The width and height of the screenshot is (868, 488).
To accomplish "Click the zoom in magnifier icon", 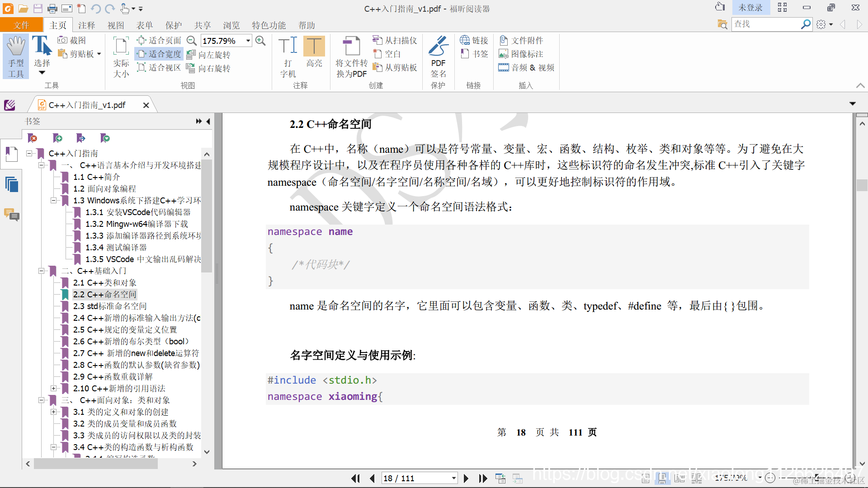I will [x=260, y=41].
